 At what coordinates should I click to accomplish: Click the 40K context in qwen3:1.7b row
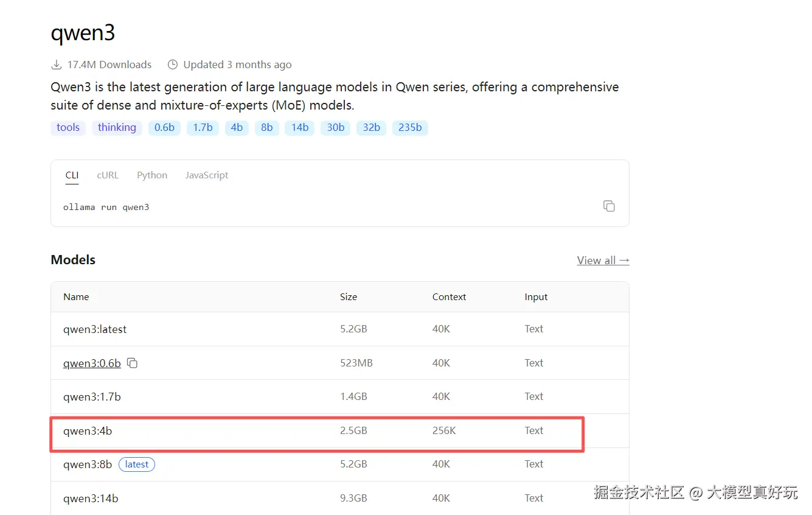(x=441, y=396)
